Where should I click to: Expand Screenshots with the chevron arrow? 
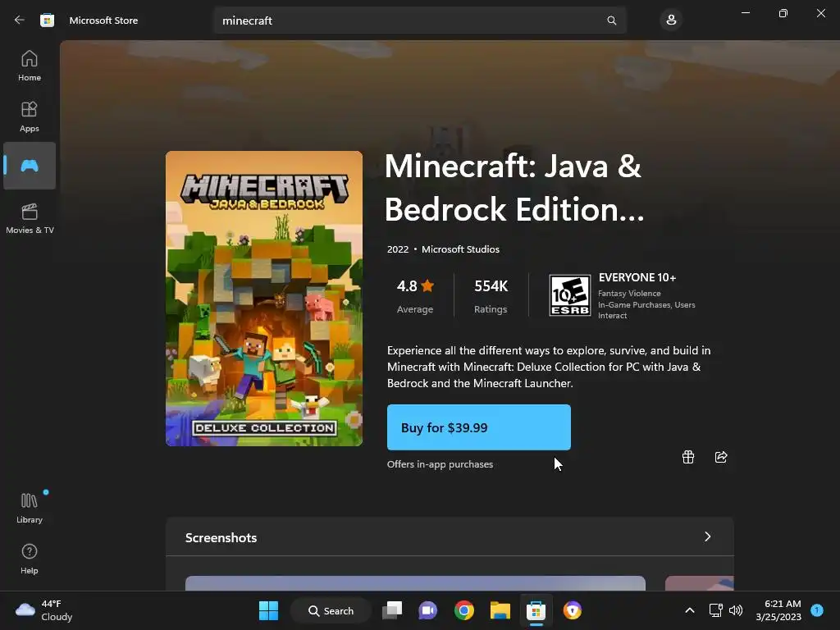pos(708,536)
